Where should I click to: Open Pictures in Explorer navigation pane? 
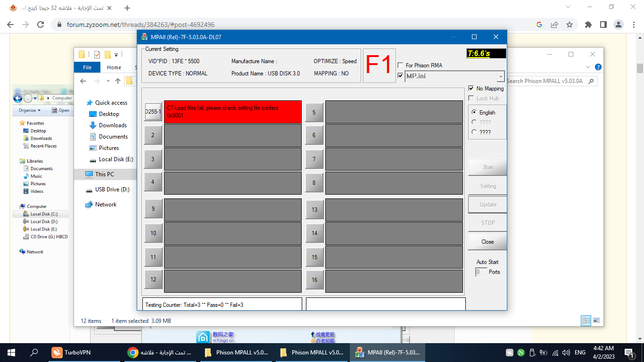point(109,148)
